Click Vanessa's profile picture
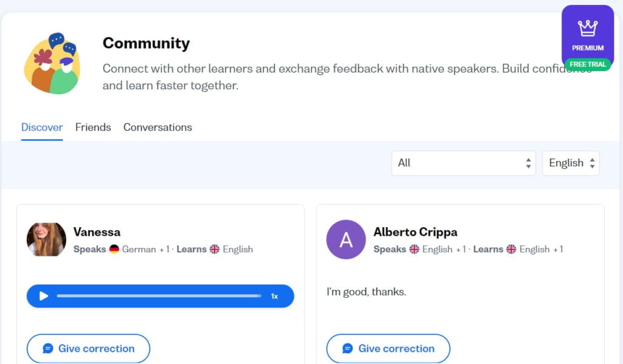 click(x=46, y=239)
